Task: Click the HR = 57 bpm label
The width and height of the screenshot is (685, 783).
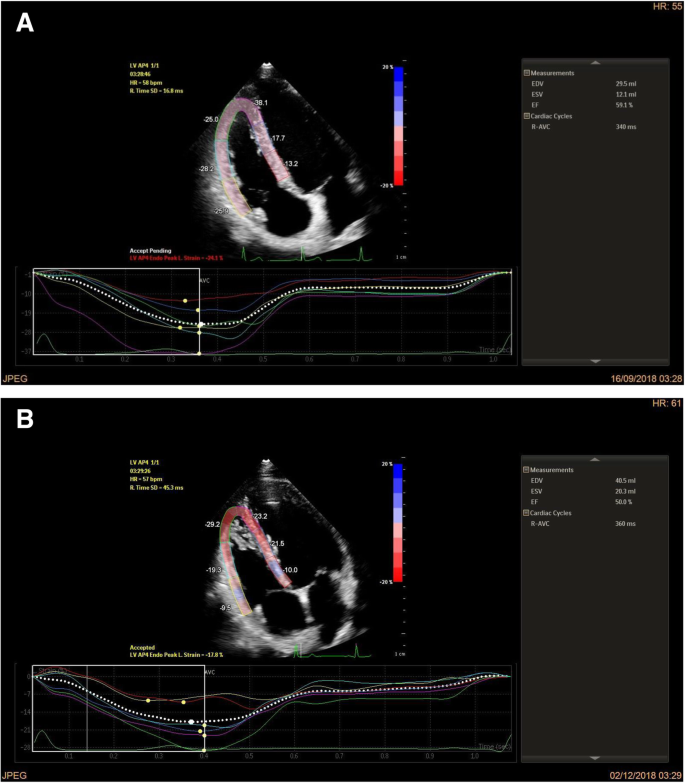Action: click(x=146, y=479)
